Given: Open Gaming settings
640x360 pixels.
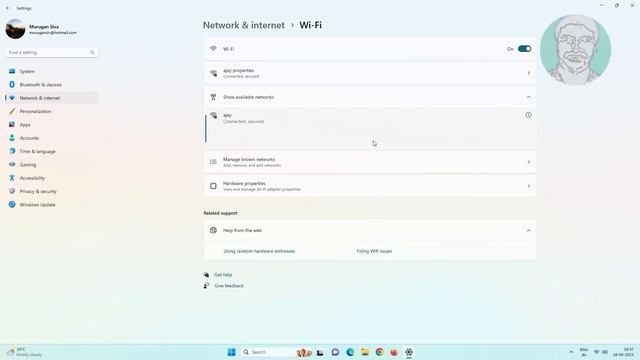Looking at the screenshot, I should pyautogui.click(x=52, y=164).
